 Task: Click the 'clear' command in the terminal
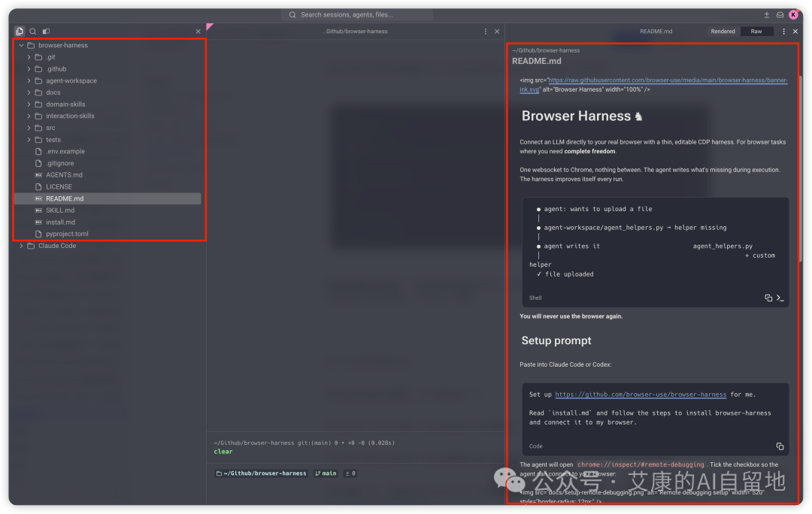[x=223, y=452]
